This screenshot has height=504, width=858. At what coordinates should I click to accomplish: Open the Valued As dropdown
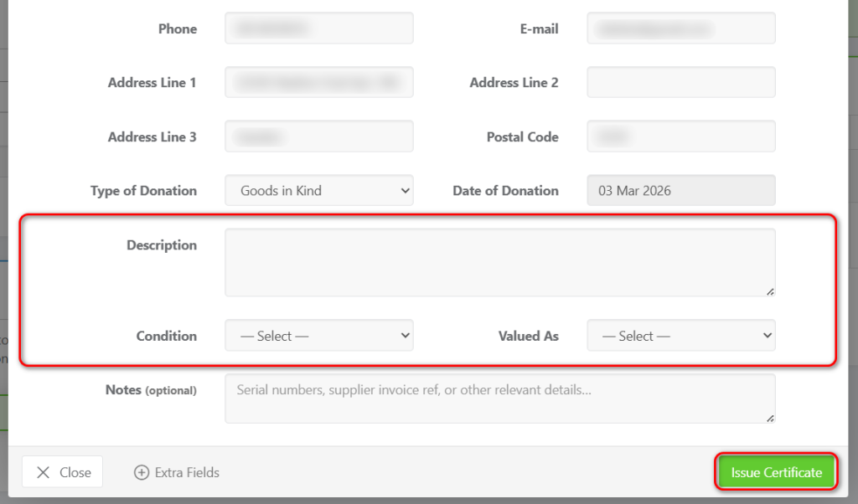(680, 336)
